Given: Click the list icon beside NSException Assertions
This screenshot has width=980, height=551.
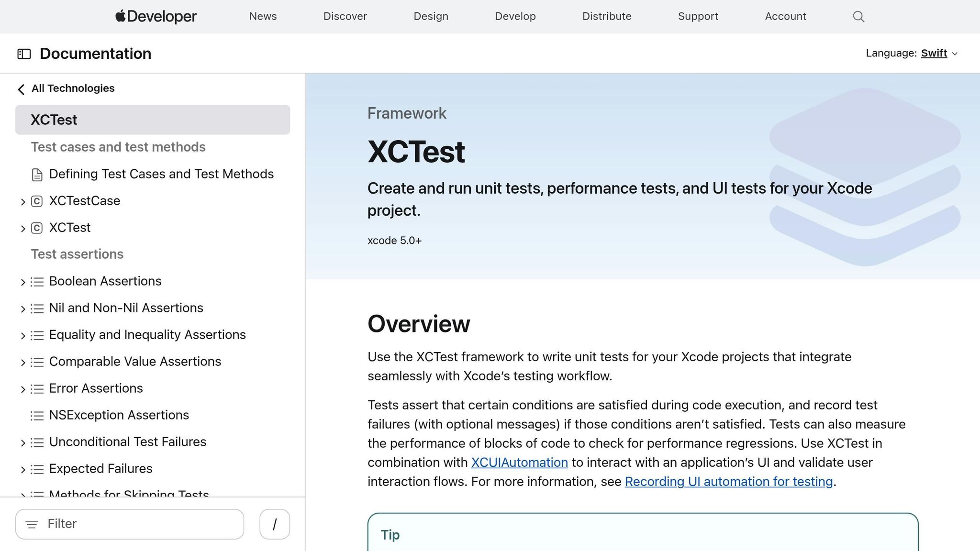Looking at the screenshot, I should click(x=37, y=416).
